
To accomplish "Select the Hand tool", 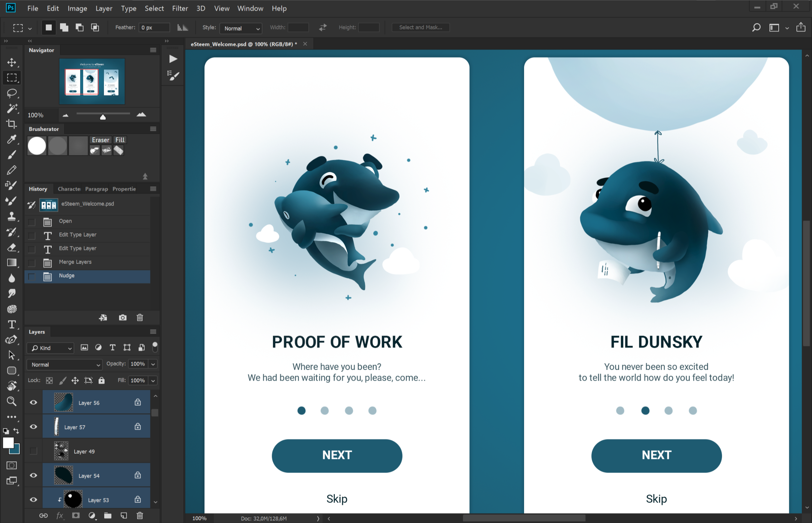I will [12, 386].
